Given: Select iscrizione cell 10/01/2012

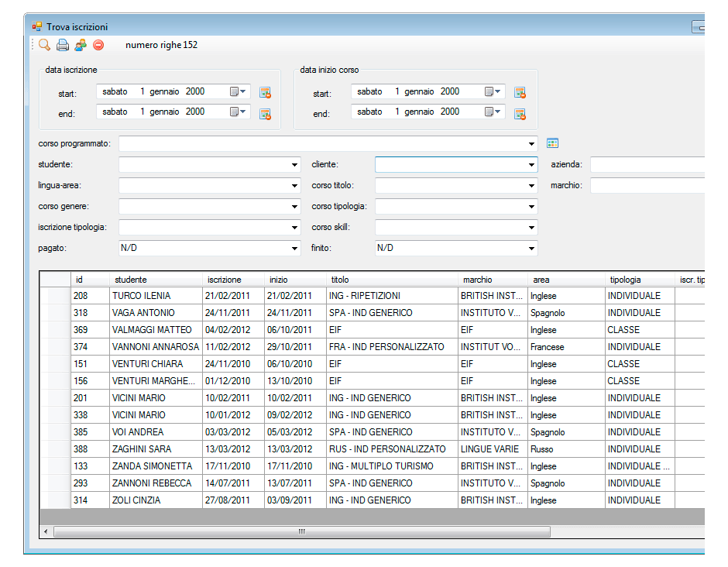Looking at the screenshot, I should (234, 415).
